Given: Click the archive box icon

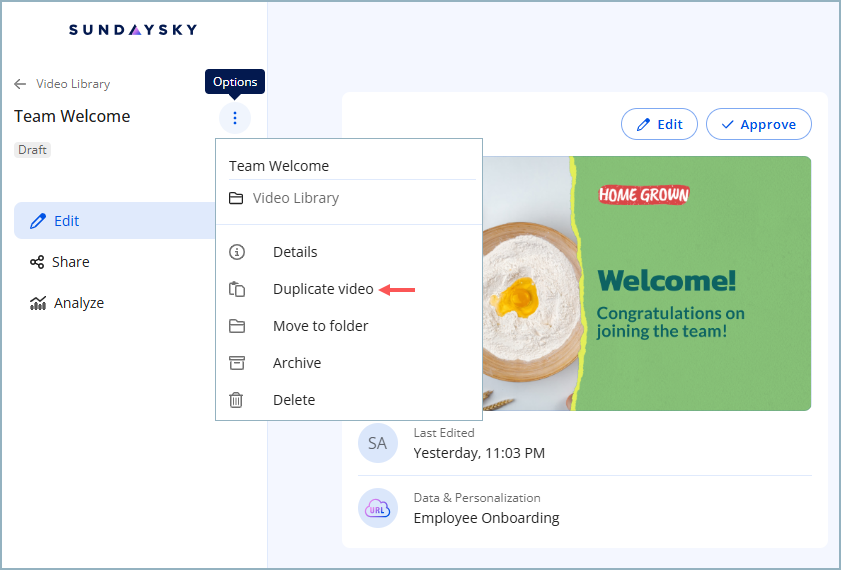Looking at the screenshot, I should point(237,363).
